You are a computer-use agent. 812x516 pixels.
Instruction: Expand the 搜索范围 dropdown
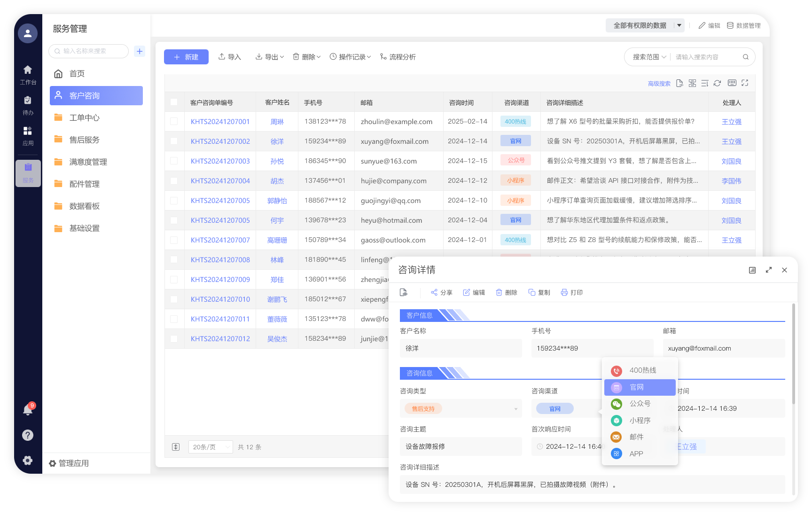[649, 57]
